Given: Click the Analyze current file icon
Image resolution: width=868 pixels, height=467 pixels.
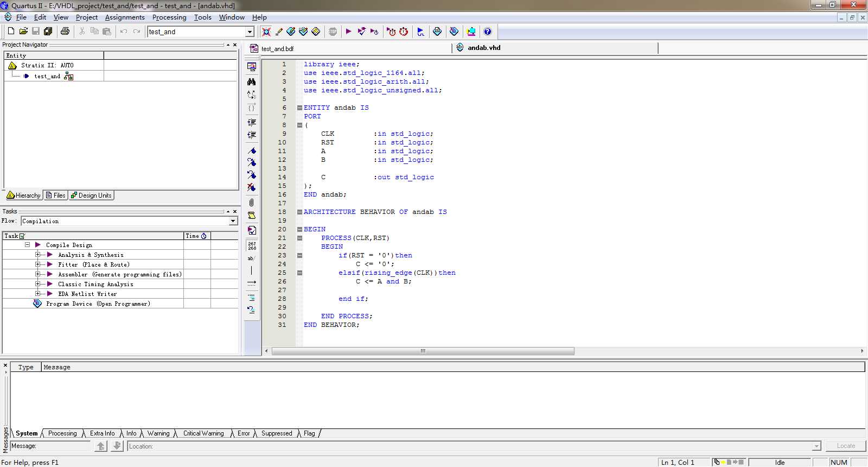Looking at the screenshot, I should pos(252,230).
